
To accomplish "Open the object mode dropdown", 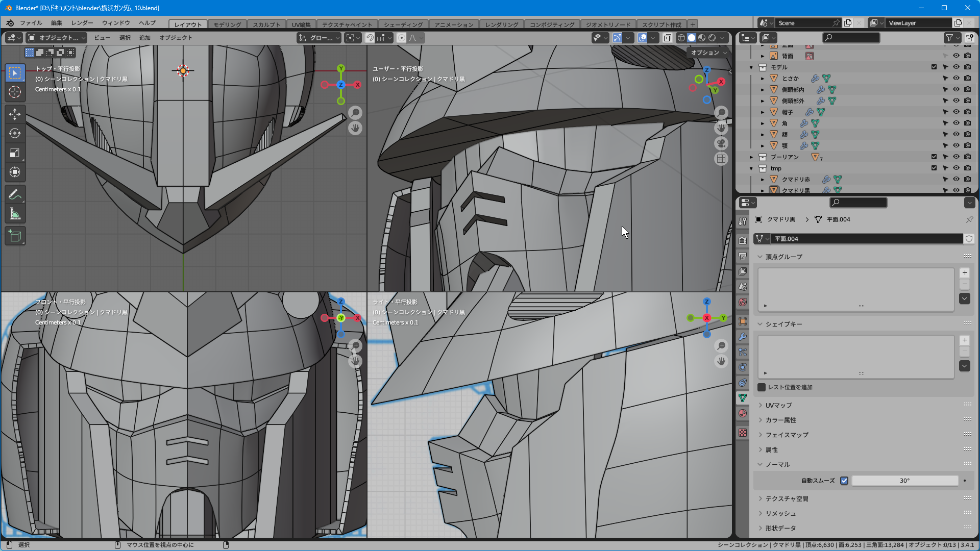I will tap(57, 38).
